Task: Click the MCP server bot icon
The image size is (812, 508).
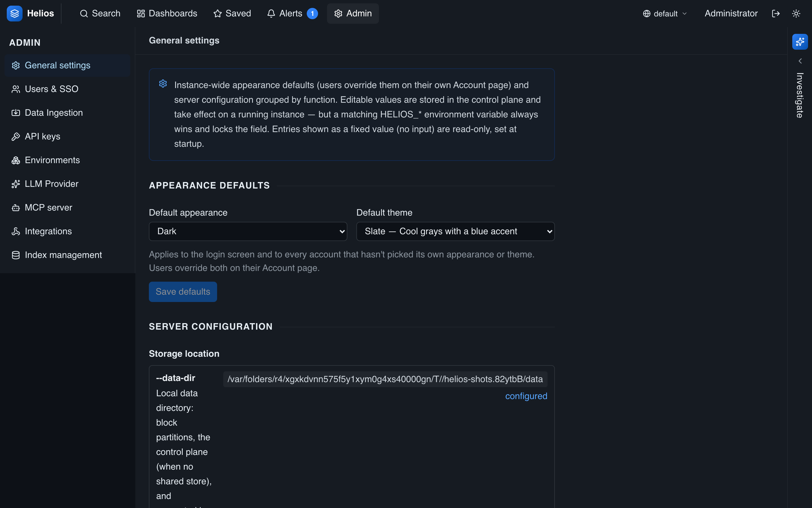Action: 16,208
